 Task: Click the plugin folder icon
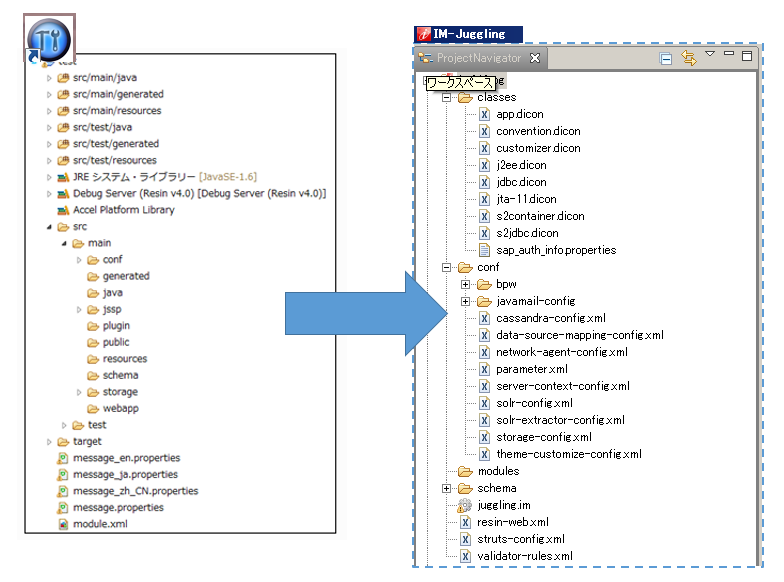pos(93,326)
